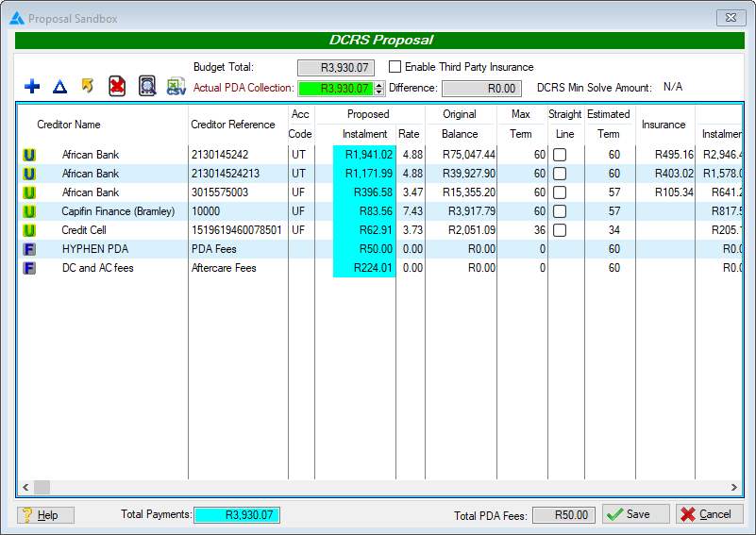Enable Third Party Insurance checkbox
Screen dimensions: 756x535
point(395,67)
